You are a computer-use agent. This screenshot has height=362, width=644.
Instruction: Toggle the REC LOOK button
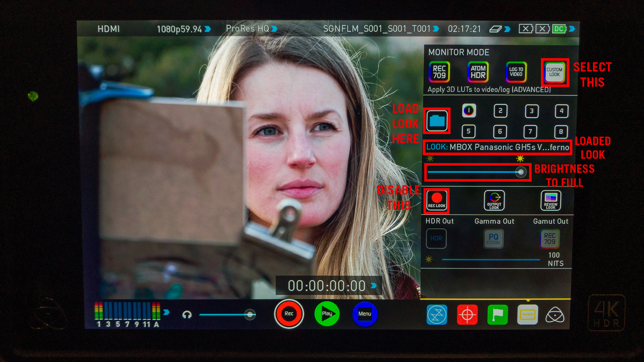(x=437, y=201)
